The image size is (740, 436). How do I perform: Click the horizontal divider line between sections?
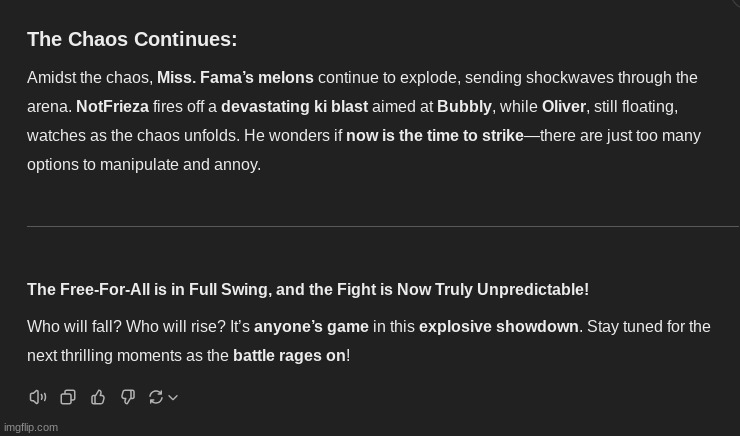pos(382,227)
